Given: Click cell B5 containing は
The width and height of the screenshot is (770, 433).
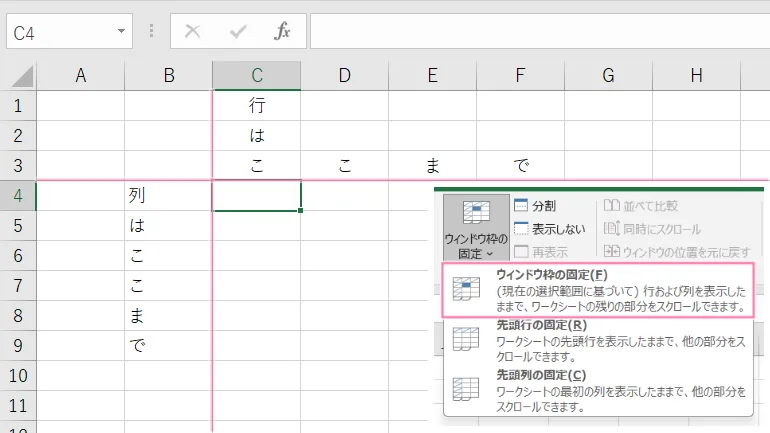Looking at the screenshot, I should pos(169,226).
